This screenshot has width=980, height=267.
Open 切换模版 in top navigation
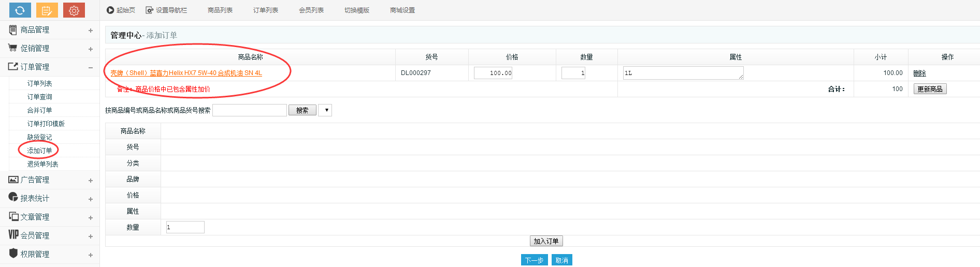point(357,10)
